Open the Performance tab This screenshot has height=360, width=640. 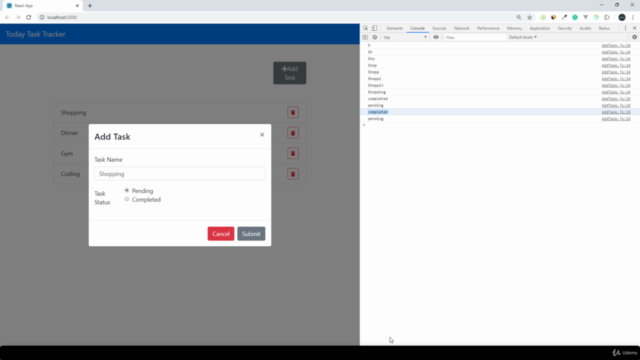488,28
